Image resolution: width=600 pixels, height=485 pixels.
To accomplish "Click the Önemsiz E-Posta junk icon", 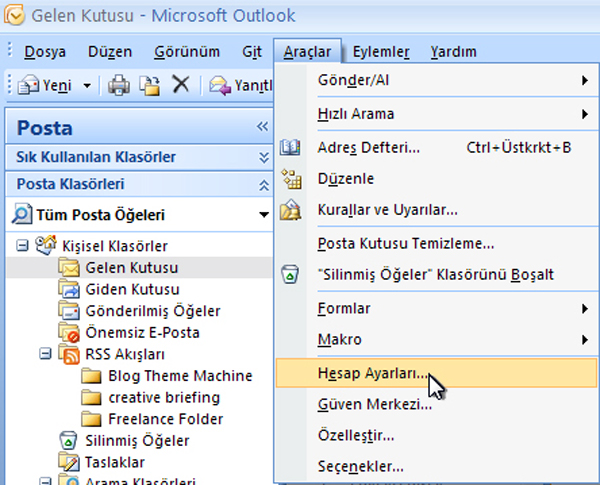I will click(69, 332).
